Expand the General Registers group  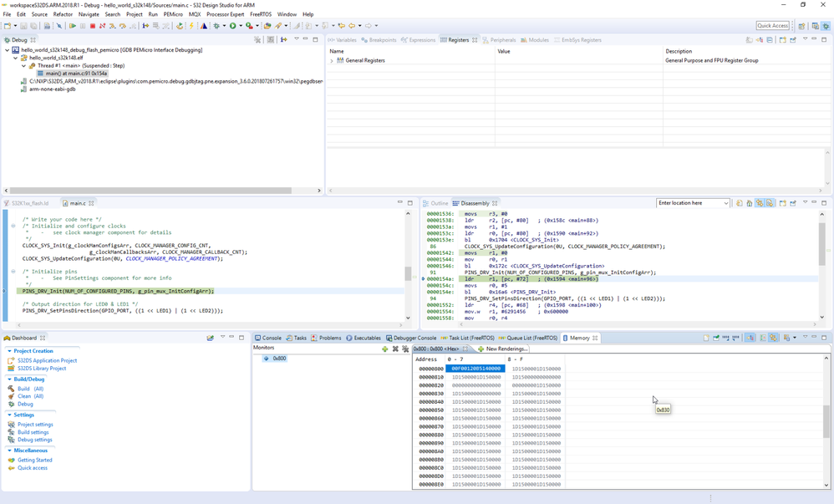click(332, 61)
